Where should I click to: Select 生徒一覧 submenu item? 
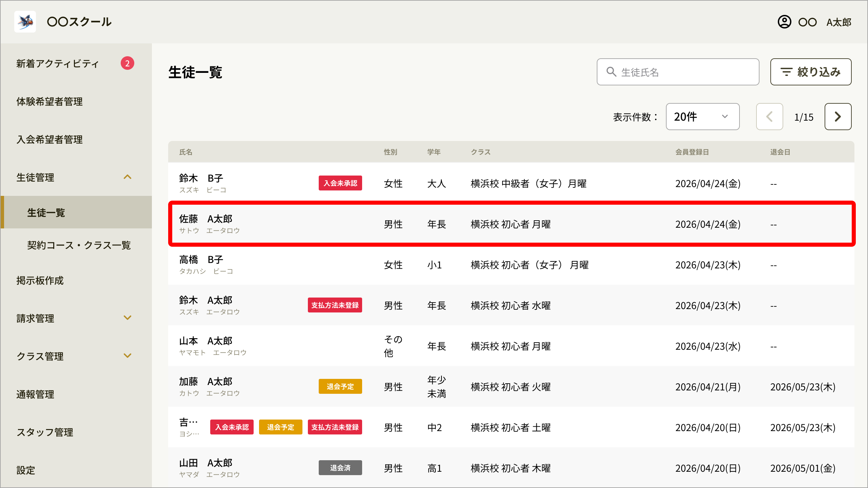pyautogui.click(x=76, y=212)
